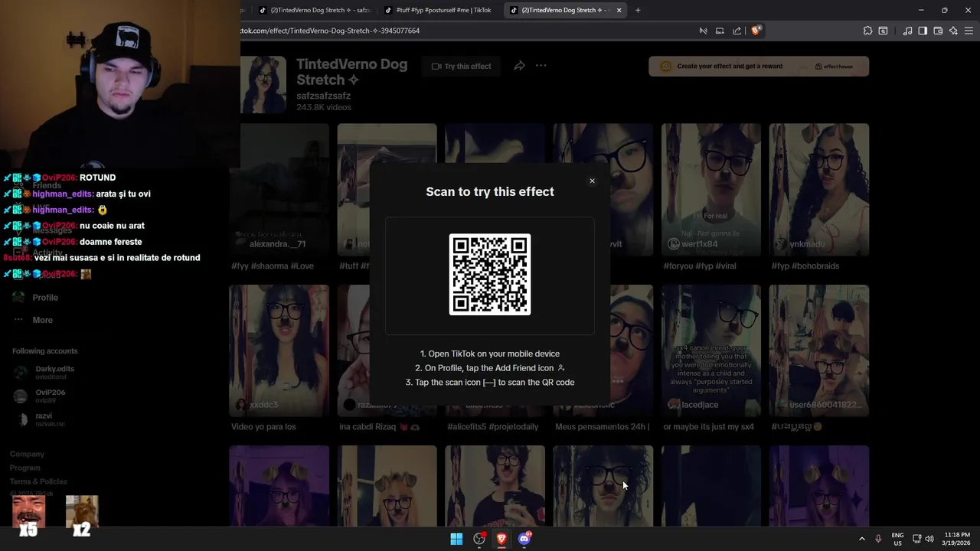Open the Brave Wallet icon
Viewport: 980px width, 551px height.
(938, 31)
